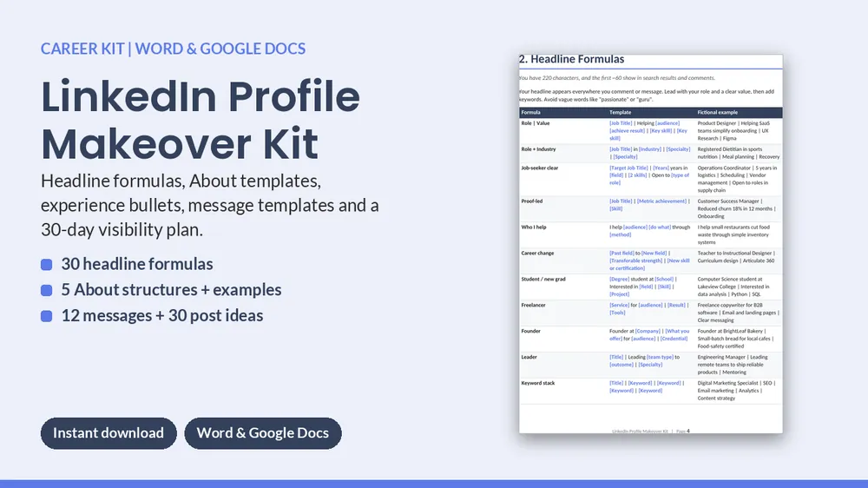The image size is (868, 488).
Task: Click the 'Digital Marketing Specialist | SEO' example cell
Action: click(x=737, y=392)
